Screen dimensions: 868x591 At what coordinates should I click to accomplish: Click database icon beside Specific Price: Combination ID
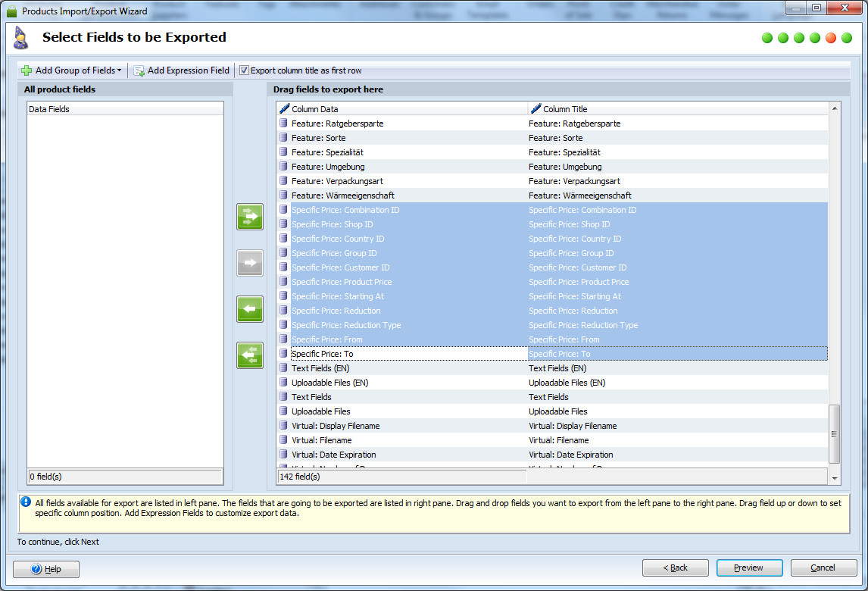(x=283, y=209)
